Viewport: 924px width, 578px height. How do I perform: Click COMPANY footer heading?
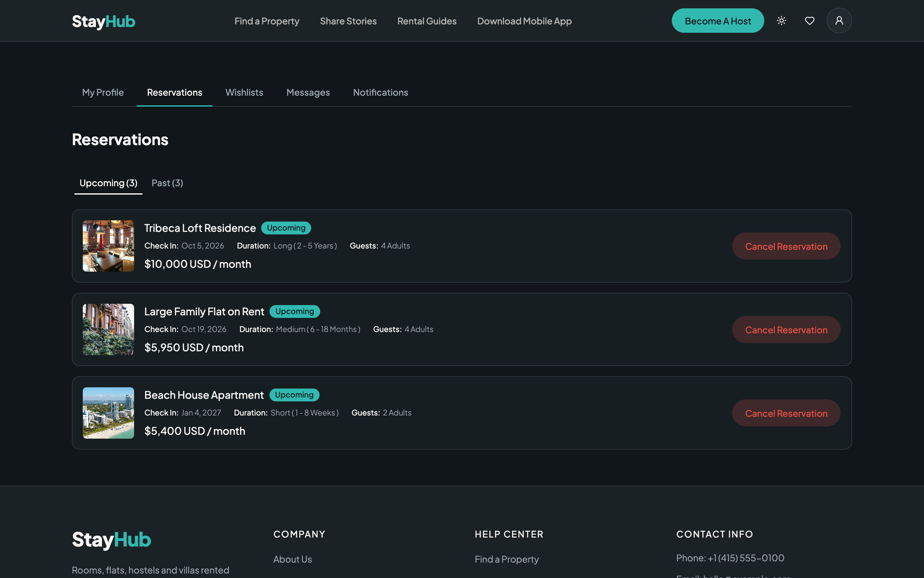[x=299, y=534]
